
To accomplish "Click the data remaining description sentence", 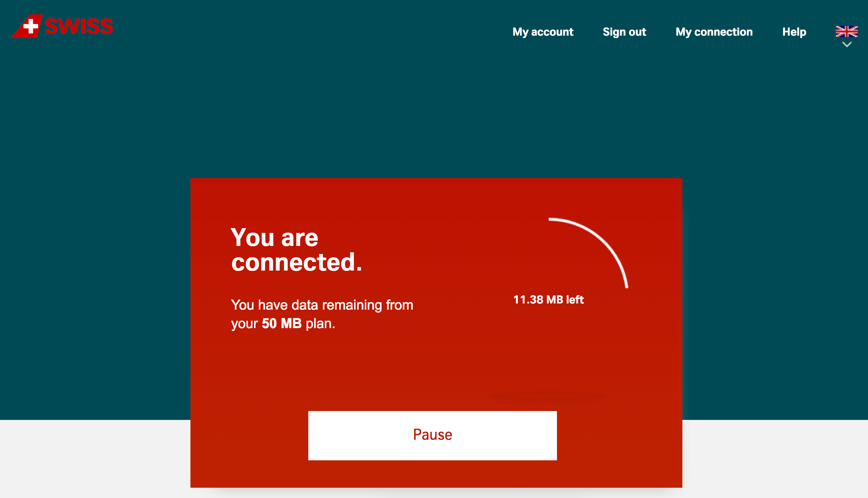I will tap(322, 305).
